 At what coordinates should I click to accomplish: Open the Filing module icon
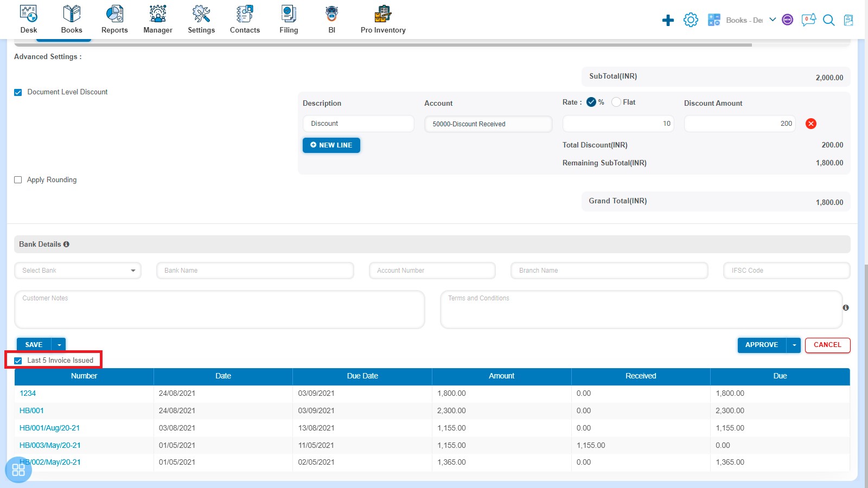[x=289, y=14]
